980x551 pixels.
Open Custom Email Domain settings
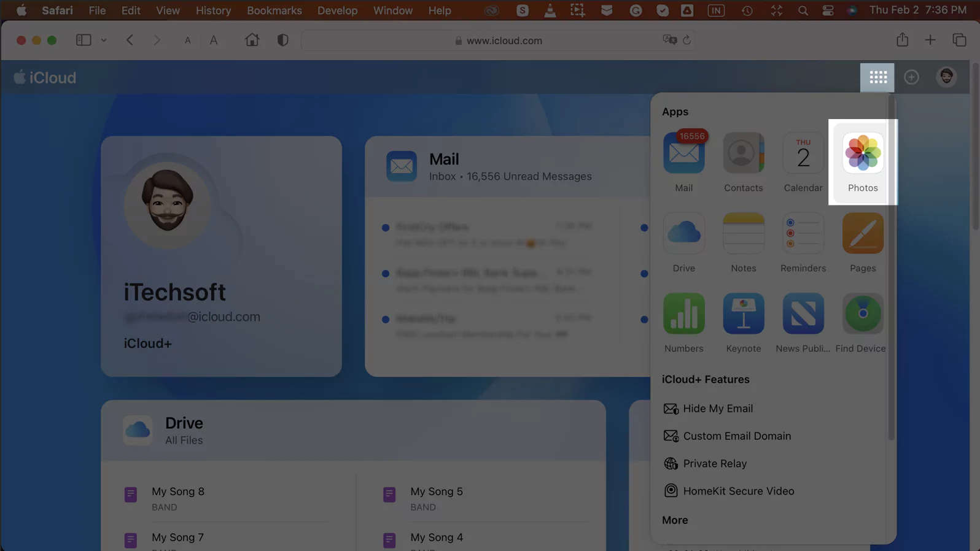click(728, 436)
